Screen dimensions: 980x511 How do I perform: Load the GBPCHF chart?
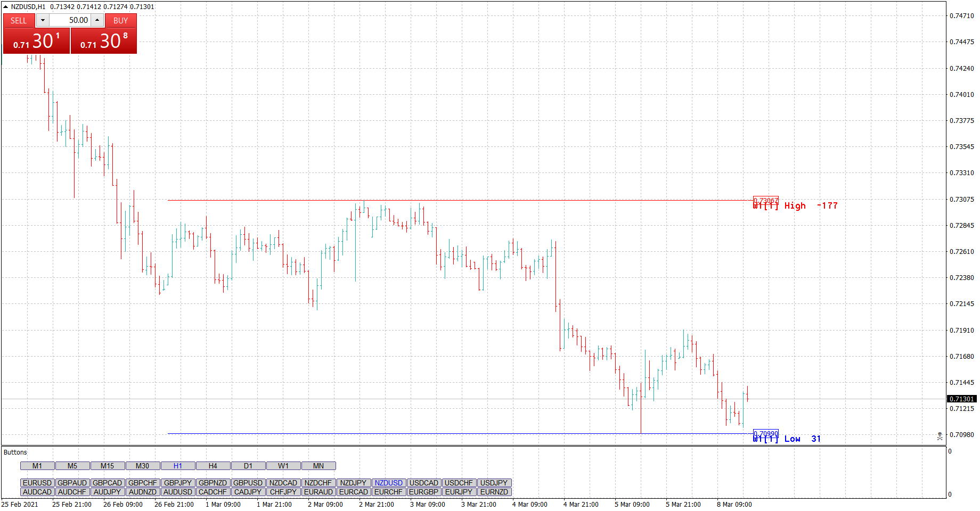pos(143,483)
